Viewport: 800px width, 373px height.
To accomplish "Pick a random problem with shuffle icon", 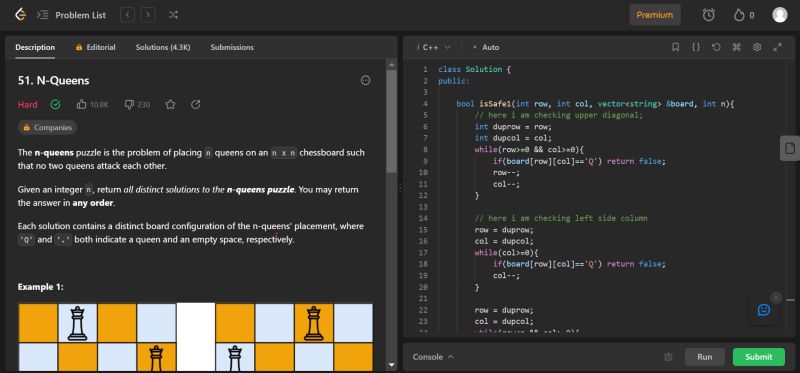I will pyautogui.click(x=173, y=15).
